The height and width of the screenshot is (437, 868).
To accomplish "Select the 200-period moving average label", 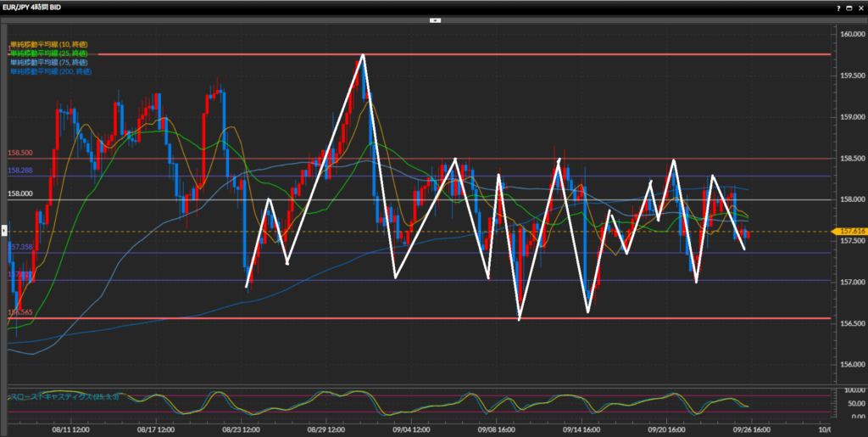I will click(50, 72).
